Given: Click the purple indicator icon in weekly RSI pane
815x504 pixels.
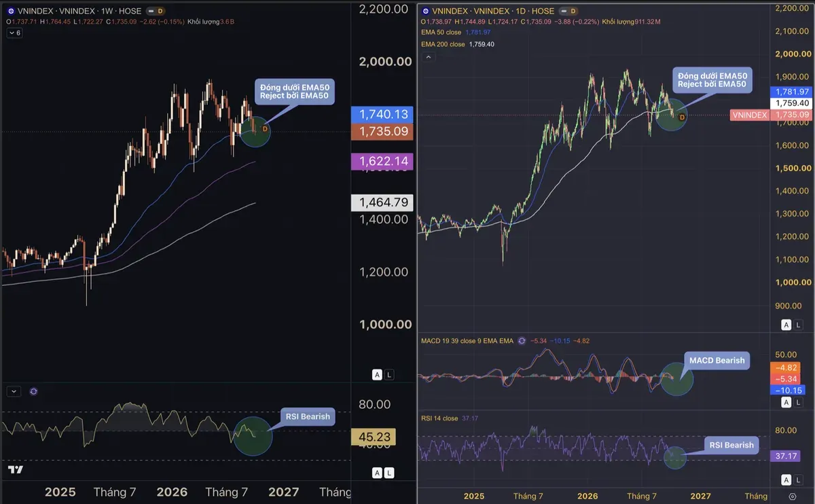Looking at the screenshot, I should [x=34, y=391].
